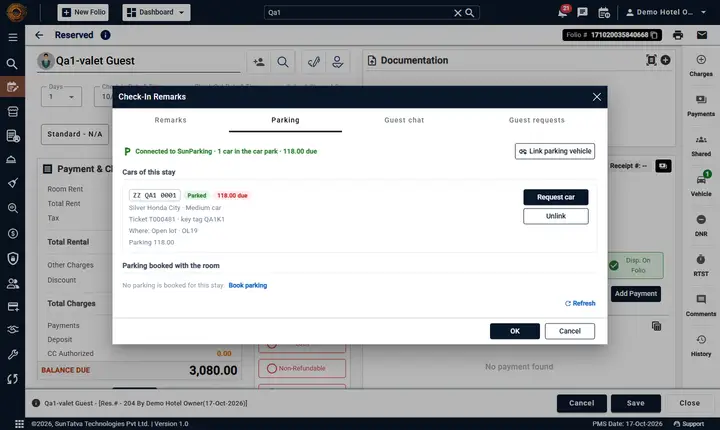
Task: Click the Request car button
Action: coord(556,197)
